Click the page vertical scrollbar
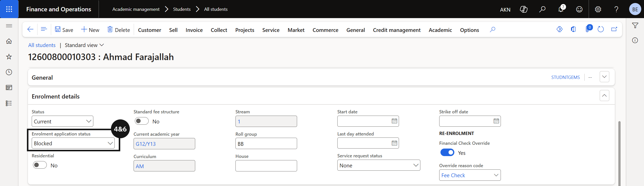The width and height of the screenshot is (644, 186). 619,153
